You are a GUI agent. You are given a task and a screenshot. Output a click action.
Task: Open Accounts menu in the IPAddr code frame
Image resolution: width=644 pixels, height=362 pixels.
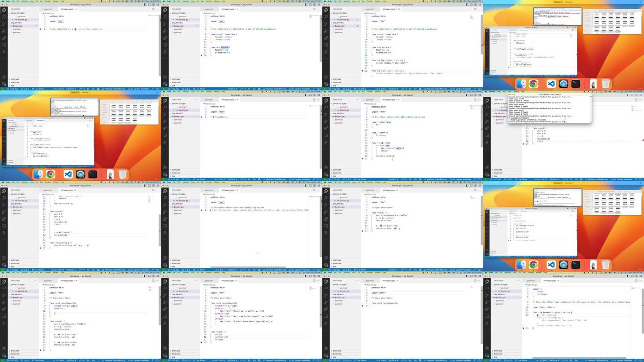point(487,348)
